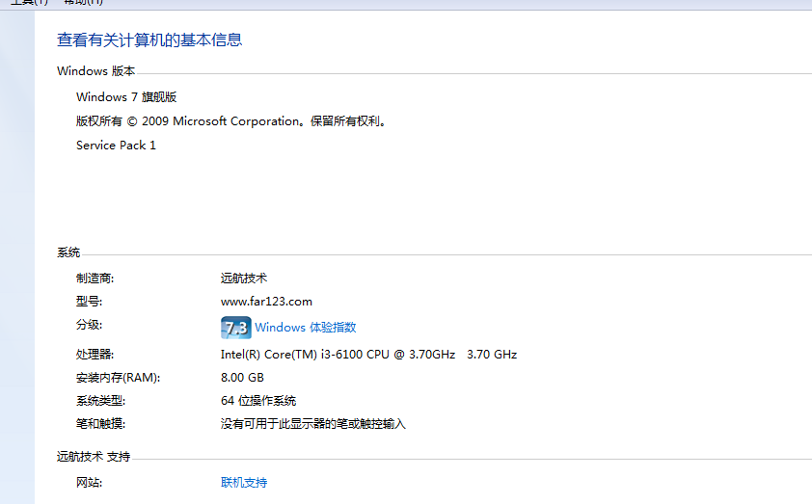Click the 7.3 experience index score badge

click(236, 328)
